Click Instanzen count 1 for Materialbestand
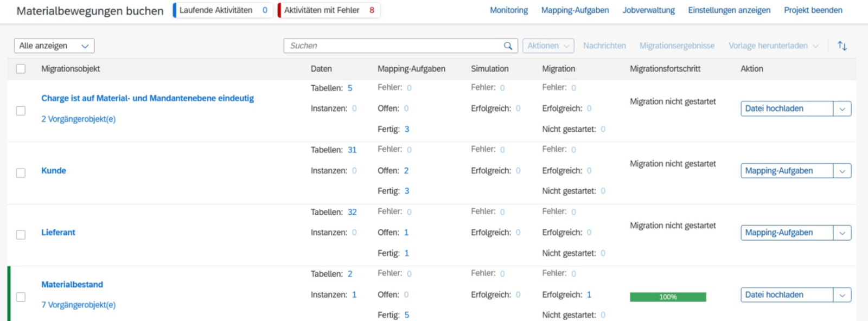868x321 pixels. coord(354,295)
